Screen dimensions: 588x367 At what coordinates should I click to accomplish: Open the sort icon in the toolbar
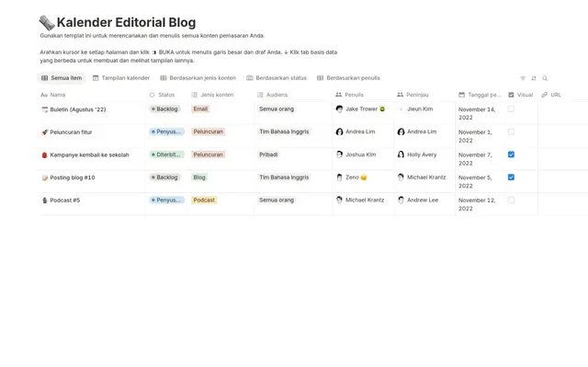[534, 78]
